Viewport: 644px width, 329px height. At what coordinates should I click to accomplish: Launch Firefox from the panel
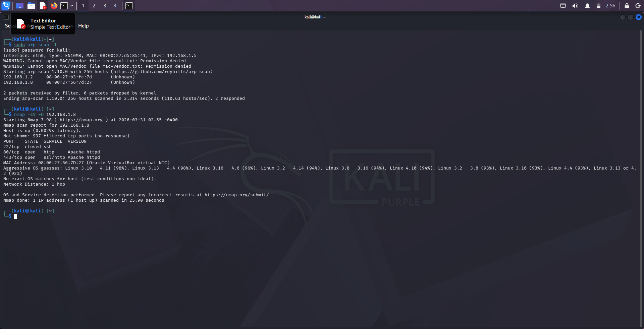[54, 5]
